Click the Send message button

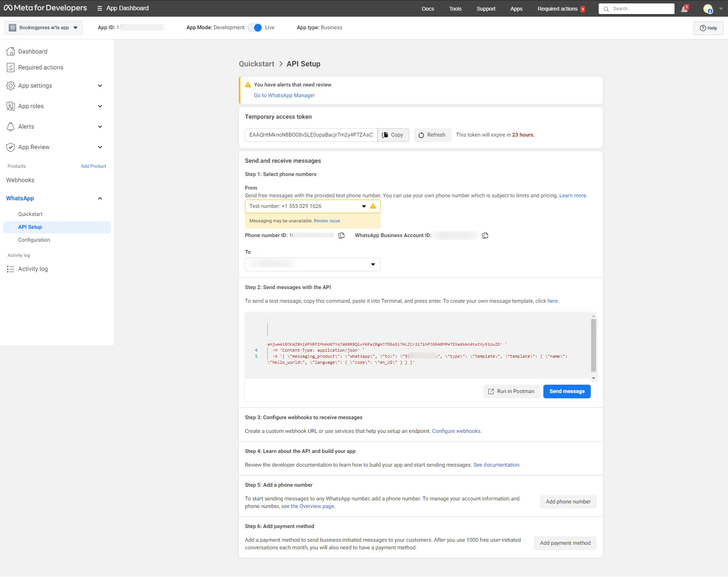[567, 391]
